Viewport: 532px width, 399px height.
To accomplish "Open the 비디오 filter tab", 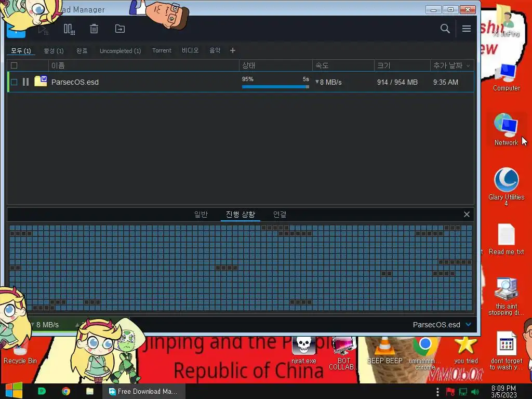I will coord(190,50).
